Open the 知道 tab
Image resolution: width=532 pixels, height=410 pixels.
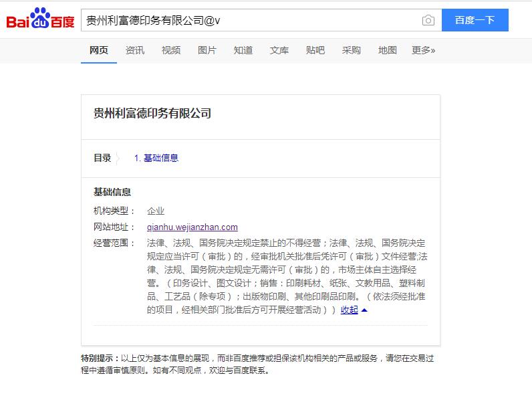point(243,50)
